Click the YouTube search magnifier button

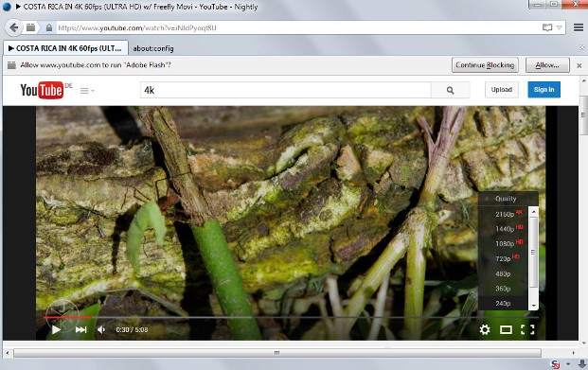coord(450,90)
